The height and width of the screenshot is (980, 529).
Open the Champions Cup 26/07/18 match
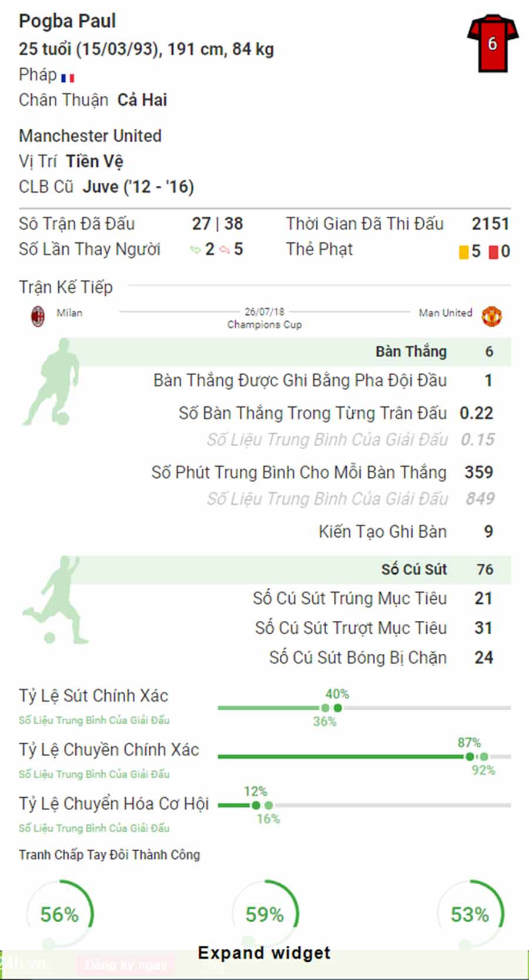[x=264, y=318]
